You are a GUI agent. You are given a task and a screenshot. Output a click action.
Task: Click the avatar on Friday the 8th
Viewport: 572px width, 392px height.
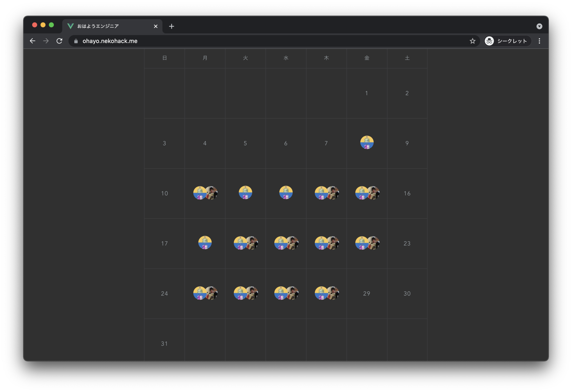[367, 143]
